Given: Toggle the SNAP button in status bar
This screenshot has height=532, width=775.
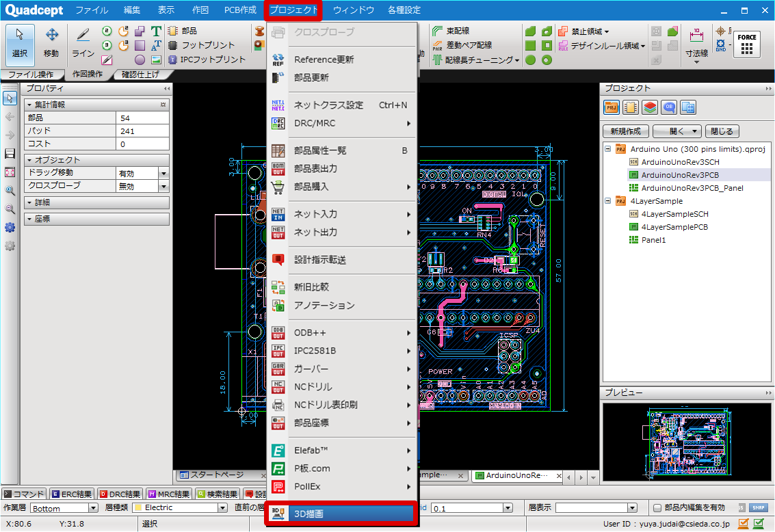Looking at the screenshot, I should 758,508.
